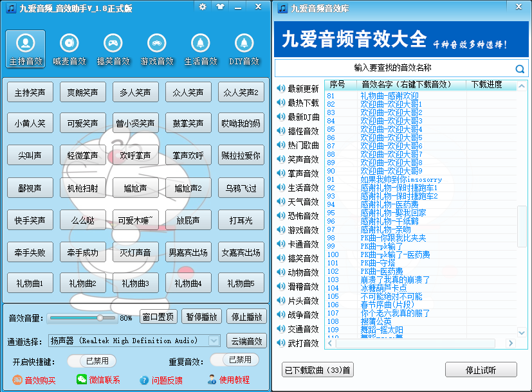532x392 pixels.
Task: Play 男嘉宾出场 sound effect
Action: coord(188,253)
